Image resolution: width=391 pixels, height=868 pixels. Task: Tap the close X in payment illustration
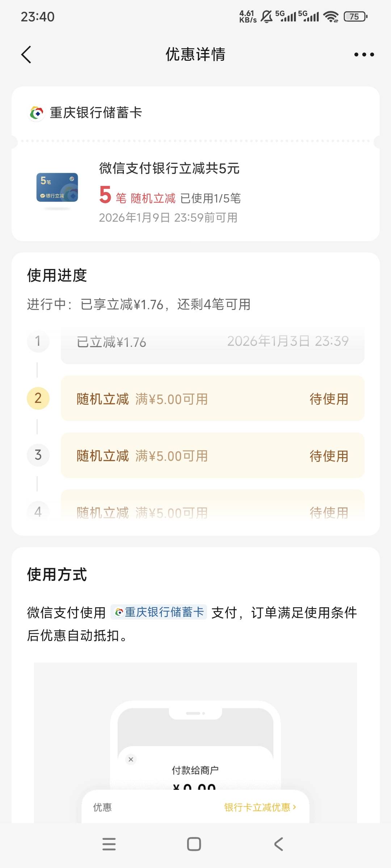coord(131,759)
